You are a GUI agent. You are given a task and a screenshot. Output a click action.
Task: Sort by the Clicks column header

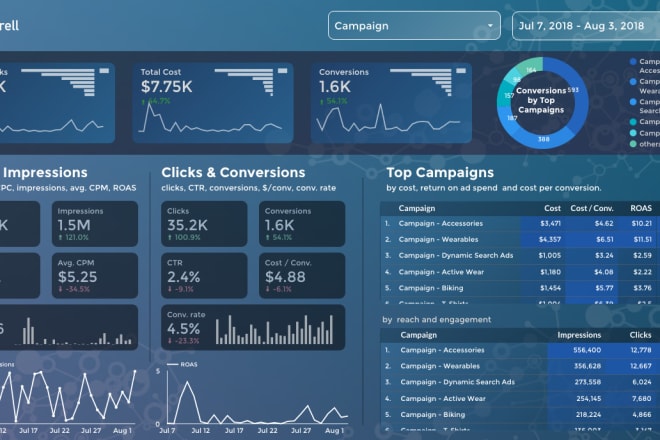640,335
